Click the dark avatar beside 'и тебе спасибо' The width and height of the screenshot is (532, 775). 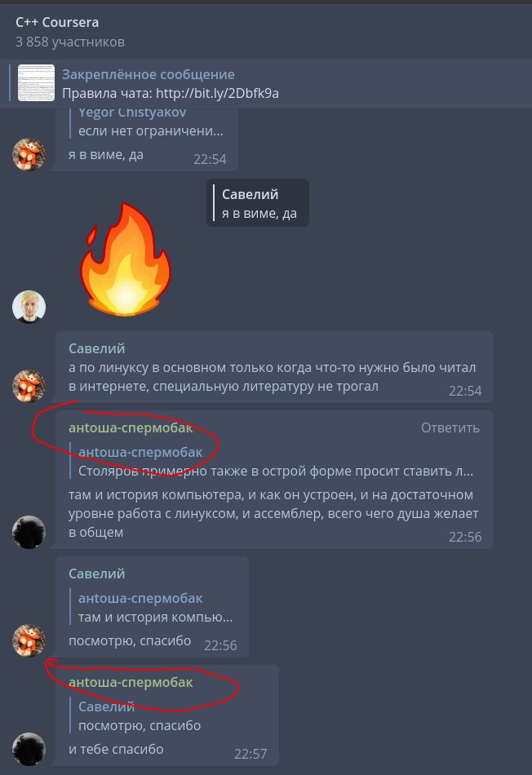pyautogui.click(x=29, y=749)
